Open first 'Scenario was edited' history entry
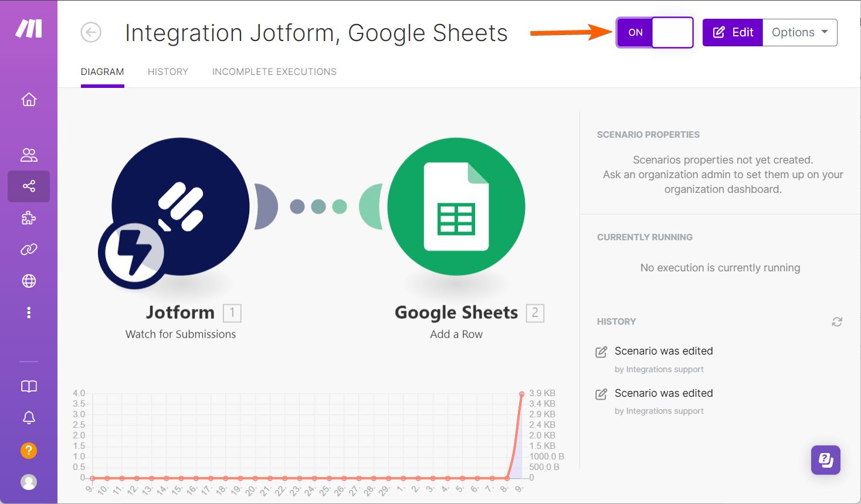Viewport: 861px width, 504px height. pyautogui.click(x=664, y=351)
